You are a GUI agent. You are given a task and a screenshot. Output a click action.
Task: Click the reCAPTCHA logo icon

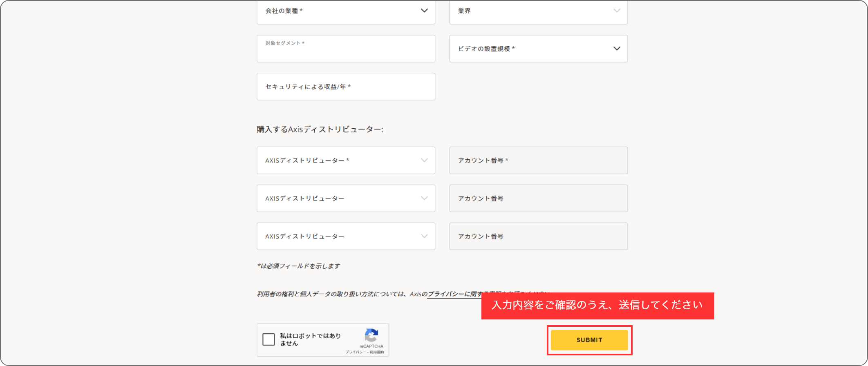[371, 335]
